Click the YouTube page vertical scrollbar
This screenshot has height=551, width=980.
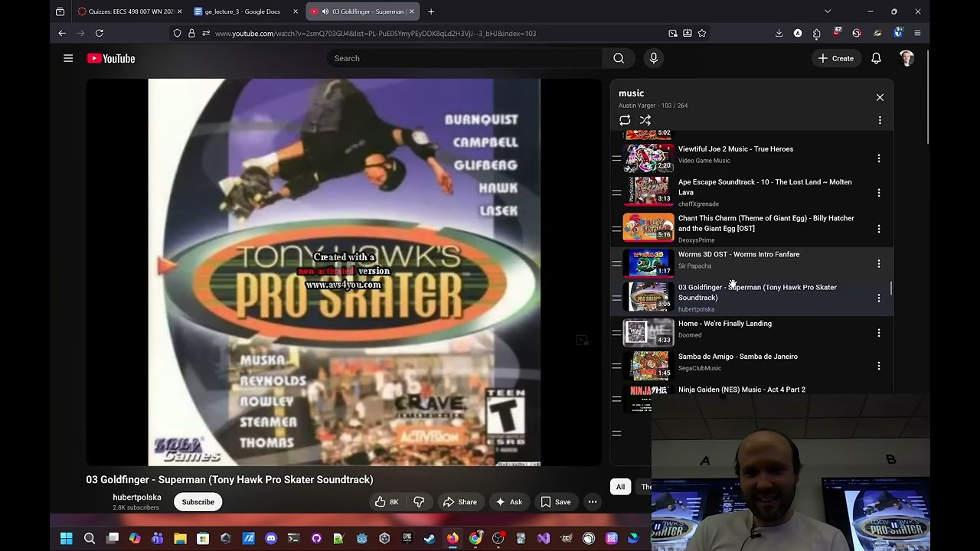click(x=927, y=96)
